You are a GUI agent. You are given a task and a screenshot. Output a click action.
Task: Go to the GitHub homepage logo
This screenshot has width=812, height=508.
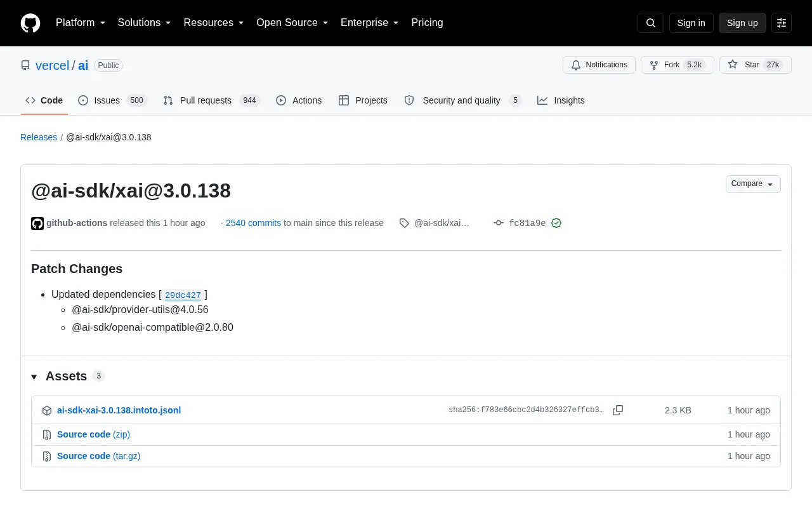coord(30,23)
